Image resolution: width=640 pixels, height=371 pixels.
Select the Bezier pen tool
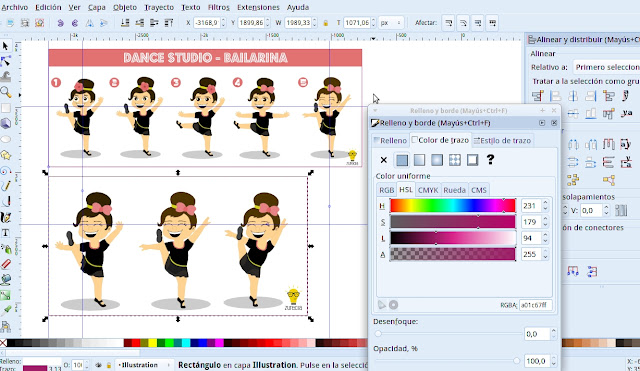[5, 202]
